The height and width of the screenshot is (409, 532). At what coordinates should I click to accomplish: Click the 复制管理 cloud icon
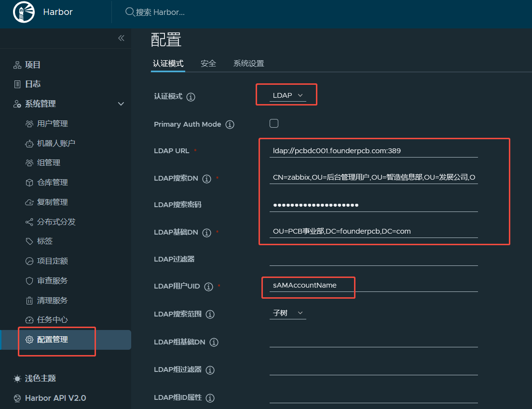(29, 202)
